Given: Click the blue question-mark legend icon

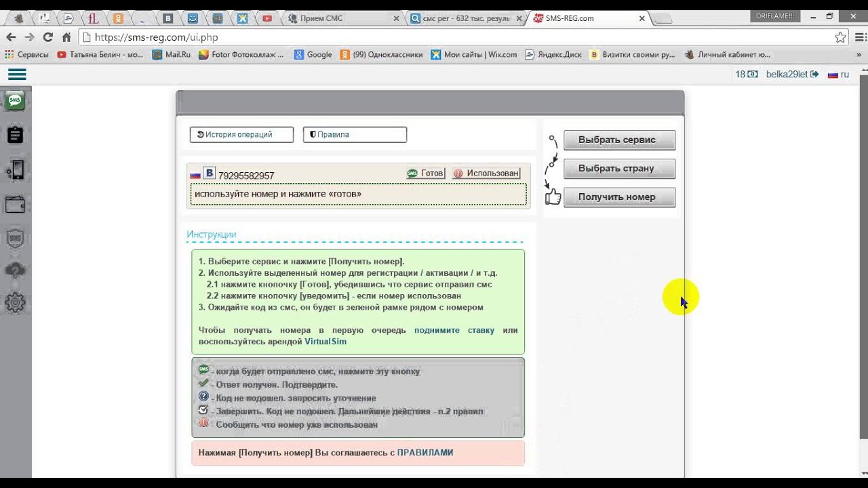Looking at the screenshot, I should (x=203, y=396).
